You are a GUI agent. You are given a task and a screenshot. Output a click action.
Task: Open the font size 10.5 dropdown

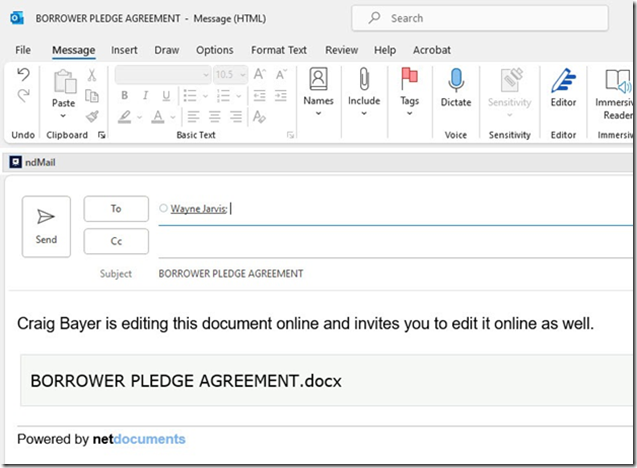coord(243,75)
